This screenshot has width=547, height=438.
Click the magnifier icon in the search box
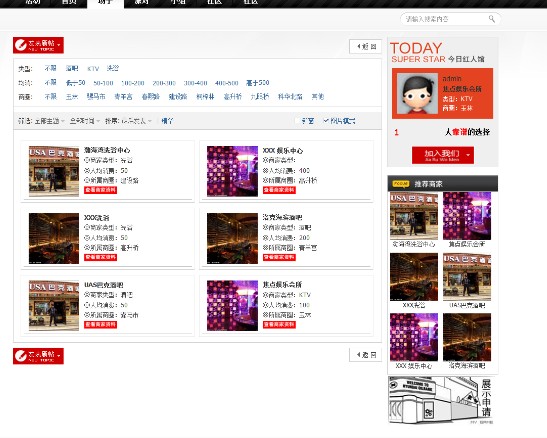pos(492,19)
